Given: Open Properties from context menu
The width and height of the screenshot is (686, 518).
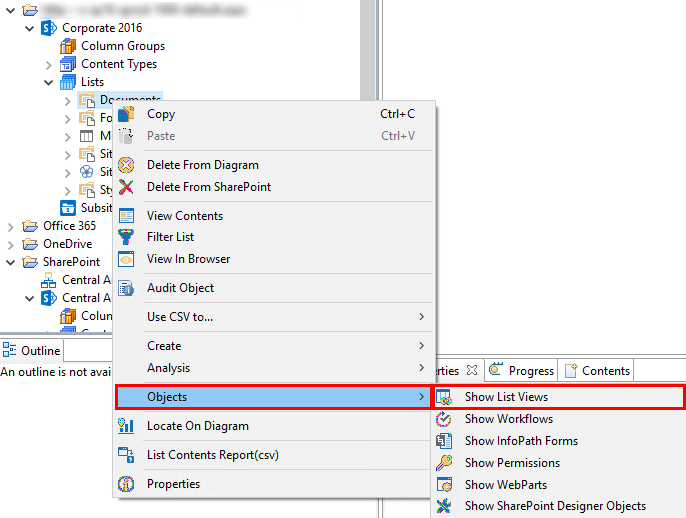Looking at the screenshot, I should [274, 484].
